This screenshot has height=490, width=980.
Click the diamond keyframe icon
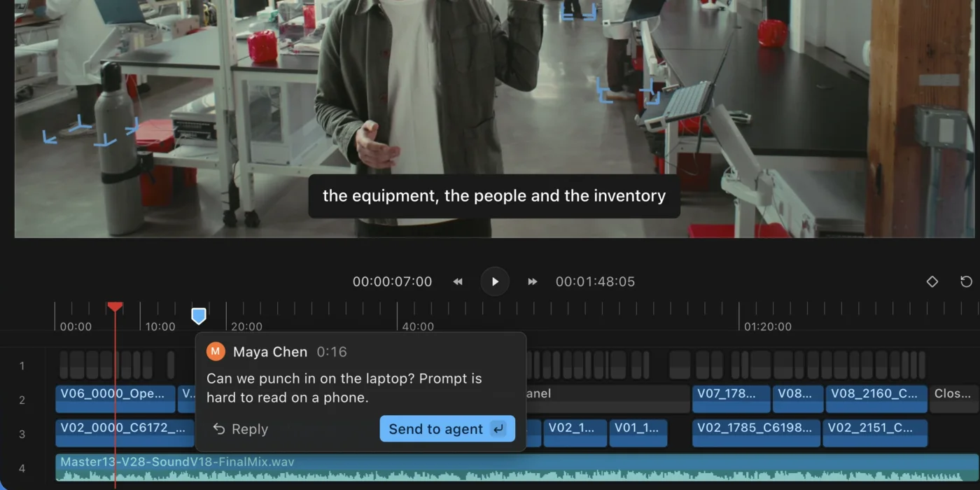click(x=932, y=281)
